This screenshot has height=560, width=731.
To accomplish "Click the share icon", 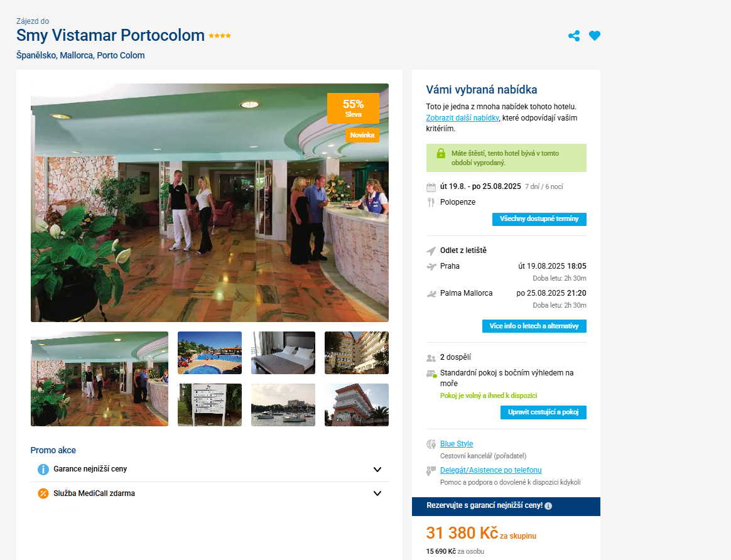I will pos(574,36).
